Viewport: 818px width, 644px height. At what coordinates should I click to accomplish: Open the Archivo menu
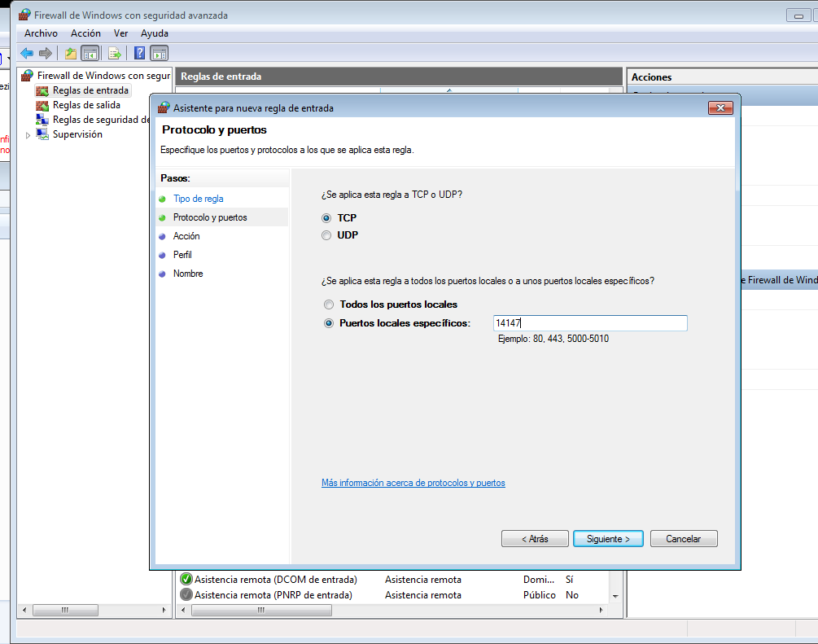tap(41, 33)
